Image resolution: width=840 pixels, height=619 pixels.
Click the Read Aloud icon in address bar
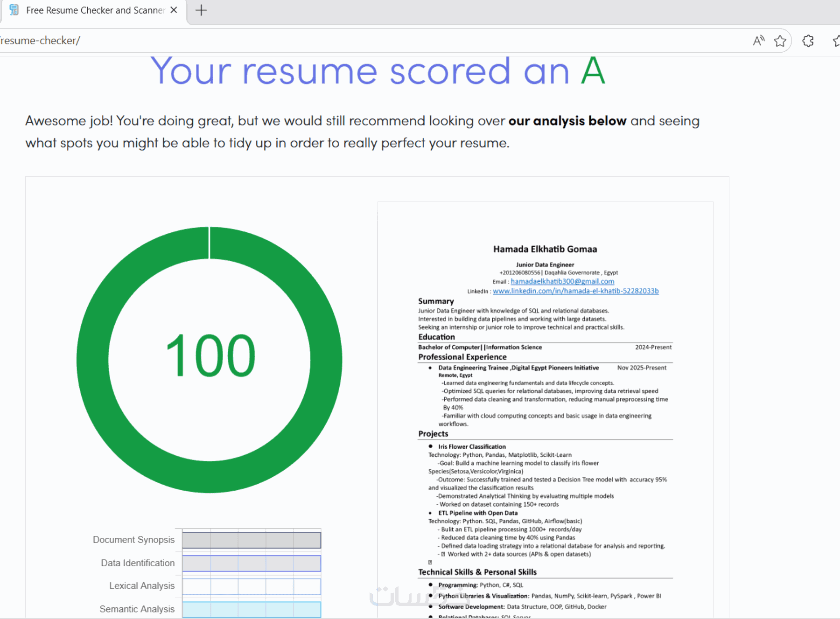759,41
